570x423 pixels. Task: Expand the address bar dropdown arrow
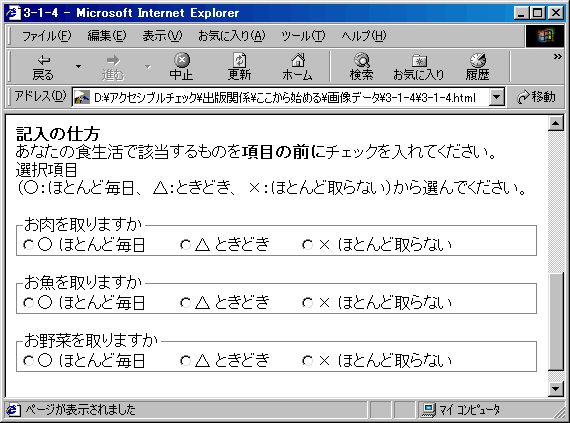coord(497,97)
